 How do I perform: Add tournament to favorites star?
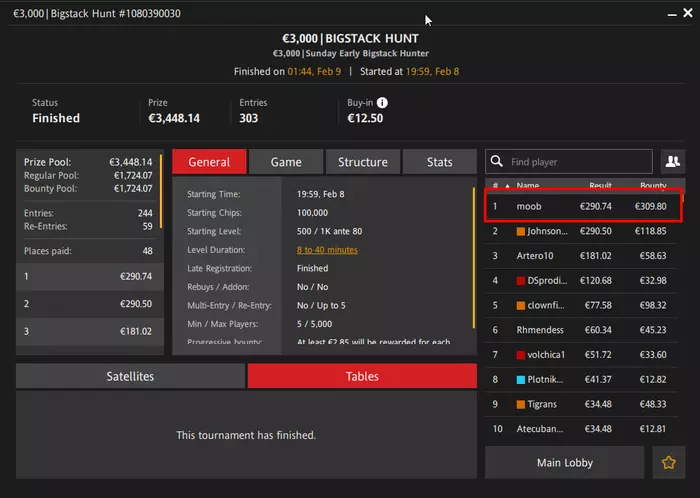coord(668,462)
